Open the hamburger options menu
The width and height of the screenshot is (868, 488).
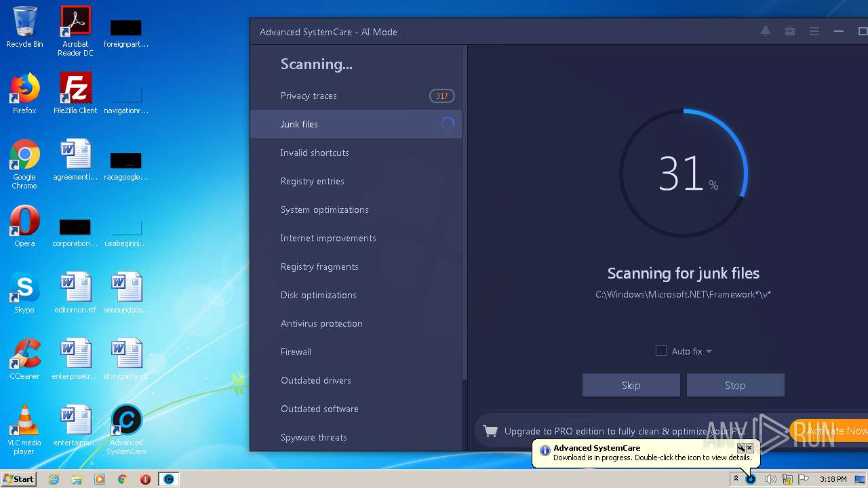tap(814, 31)
